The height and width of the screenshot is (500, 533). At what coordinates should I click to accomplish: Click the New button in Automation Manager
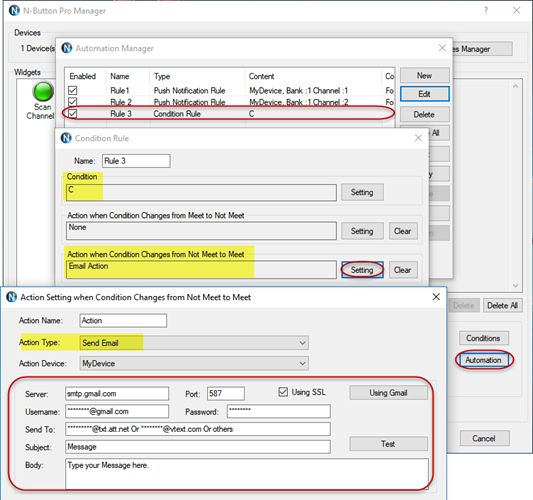click(x=425, y=75)
